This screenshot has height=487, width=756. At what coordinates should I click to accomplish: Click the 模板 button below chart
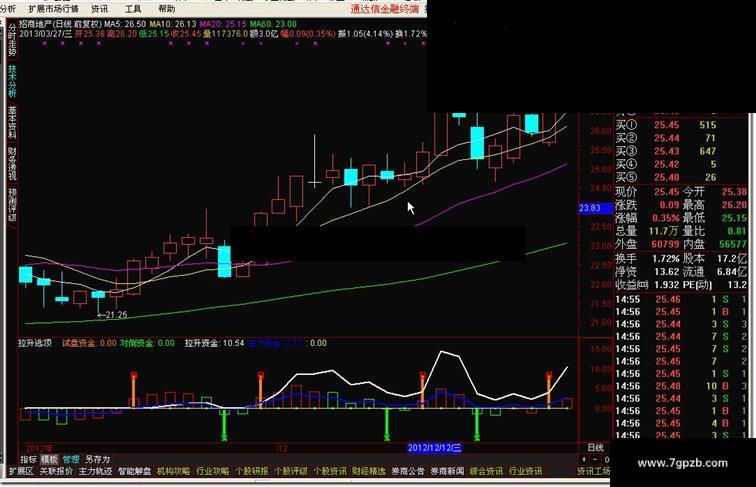pos(50,459)
